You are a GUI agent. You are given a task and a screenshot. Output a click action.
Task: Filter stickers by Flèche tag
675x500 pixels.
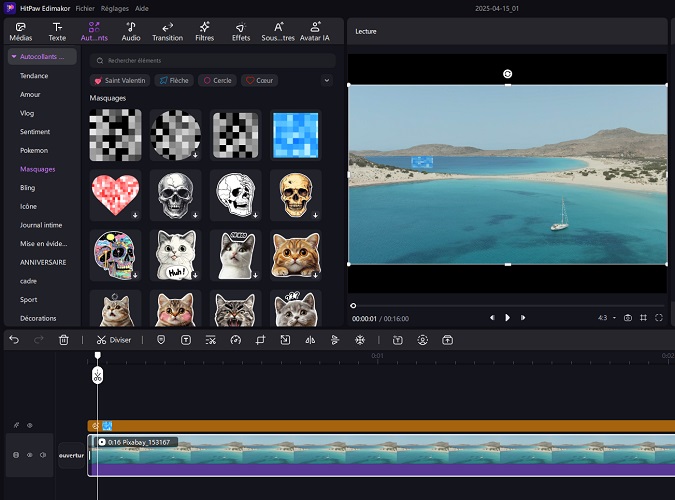coord(174,81)
